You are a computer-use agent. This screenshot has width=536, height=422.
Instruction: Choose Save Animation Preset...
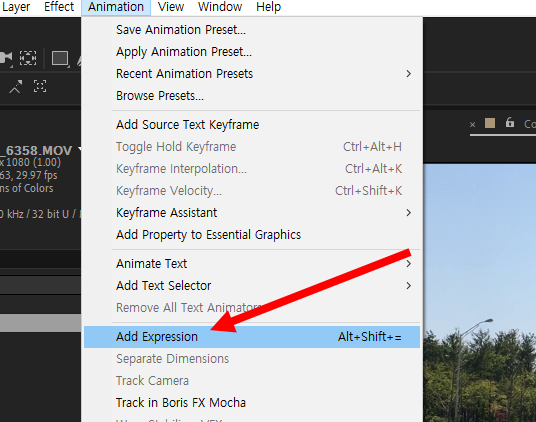pyautogui.click(x=252, y=30)
